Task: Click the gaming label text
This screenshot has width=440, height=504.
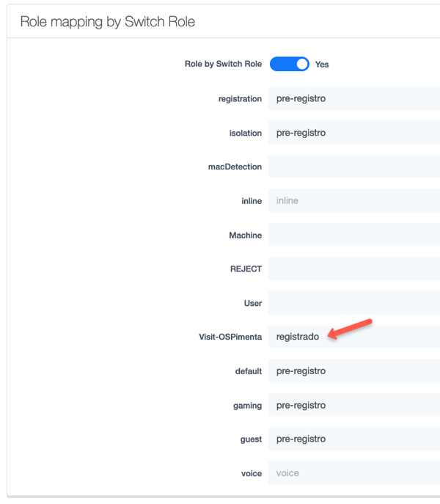Action: tap(246, 406)
